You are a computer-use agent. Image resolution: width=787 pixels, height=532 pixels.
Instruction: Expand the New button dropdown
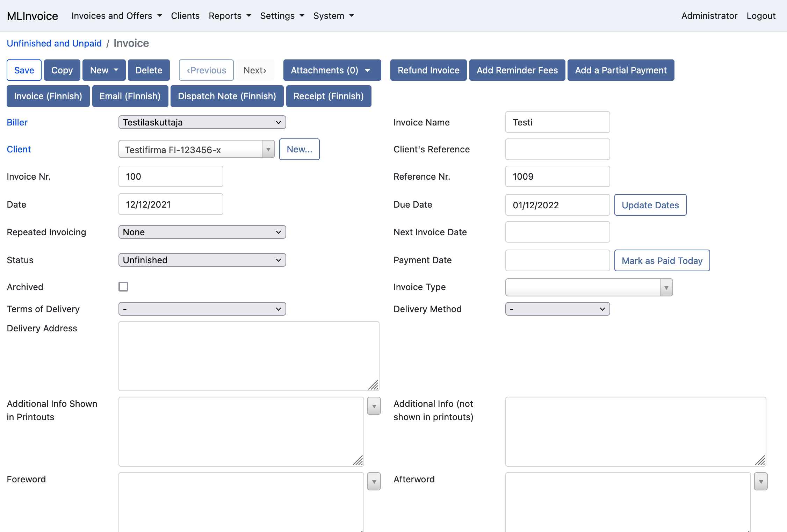pyautogui.click(x=104, y=70)
